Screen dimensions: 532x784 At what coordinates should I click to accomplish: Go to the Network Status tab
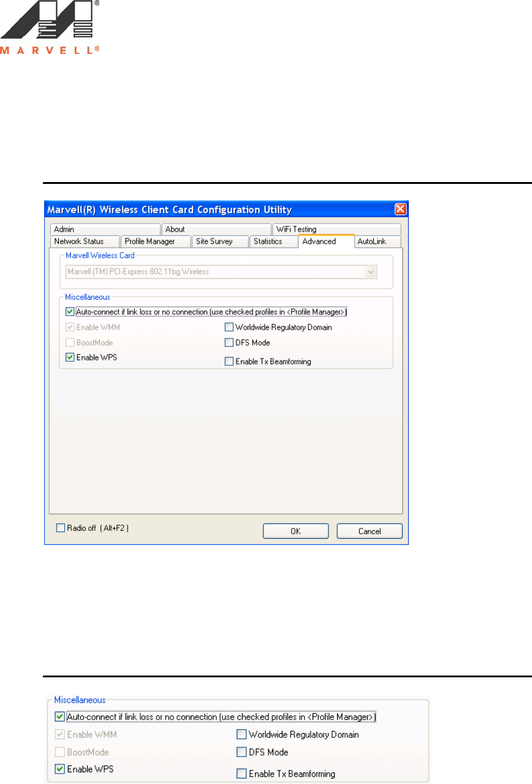click(x=84, y=242)
